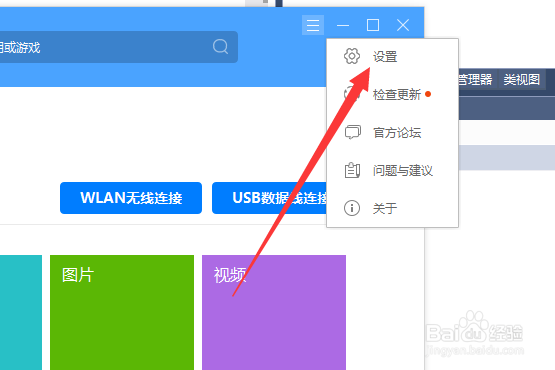The width and height of the screenshot is (555, 370).
Task: Open 关于 menu entry
Action: click(x=392, y=208)
